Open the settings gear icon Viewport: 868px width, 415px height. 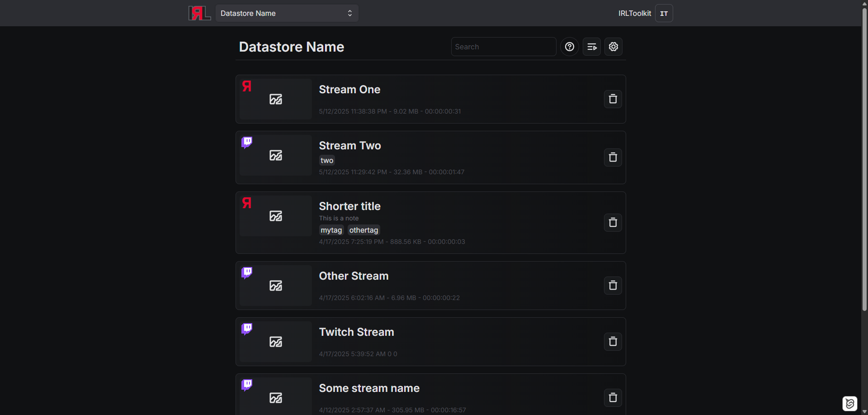[613, 47]
